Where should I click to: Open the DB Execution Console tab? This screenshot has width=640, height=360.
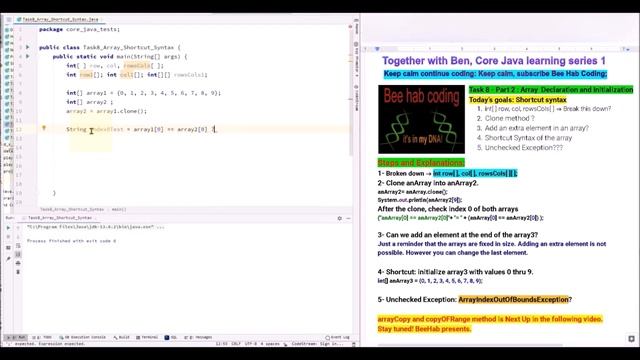click(82, 338)
